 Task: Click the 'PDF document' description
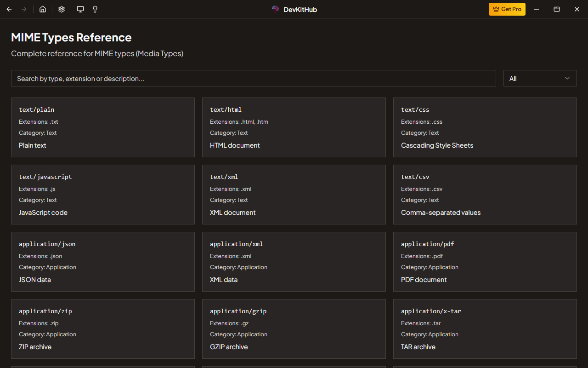pos(424,280)
